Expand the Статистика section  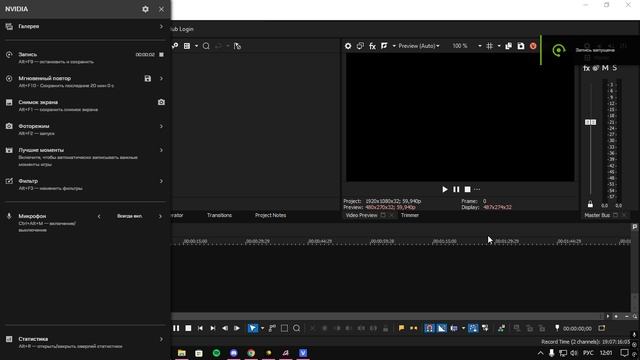[161, 339]
